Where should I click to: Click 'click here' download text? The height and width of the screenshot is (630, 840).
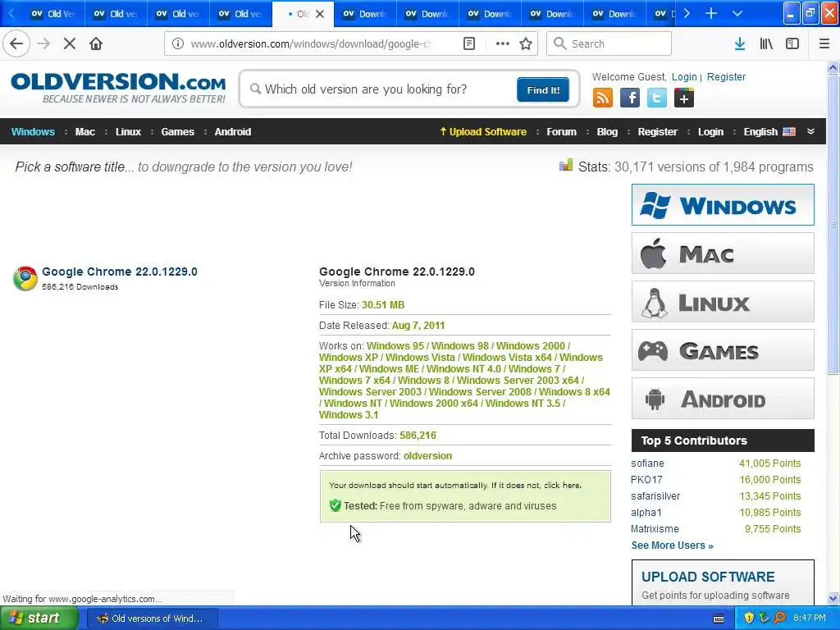(562, 486)
